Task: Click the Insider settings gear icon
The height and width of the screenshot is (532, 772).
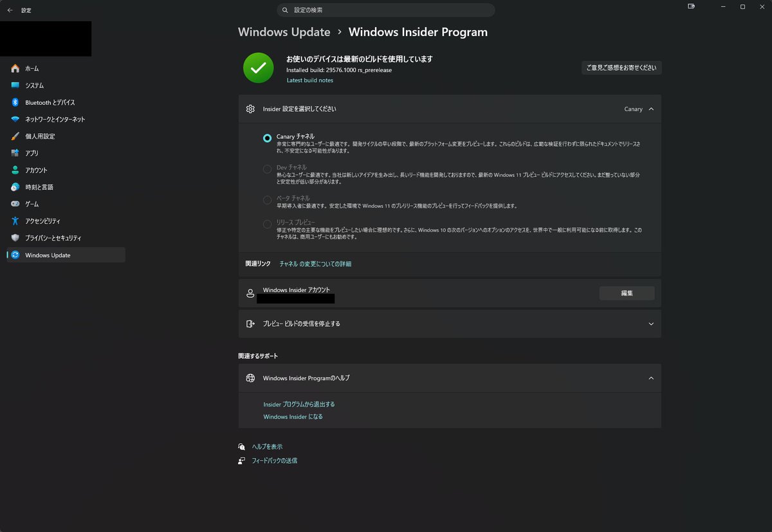Action: (x=250, y=109)
